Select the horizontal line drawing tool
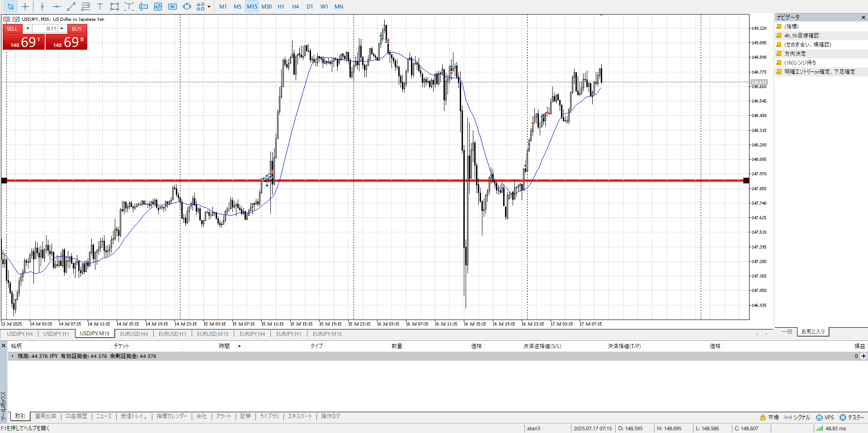This screenshot has height=433, width=868. pos(57,6)
